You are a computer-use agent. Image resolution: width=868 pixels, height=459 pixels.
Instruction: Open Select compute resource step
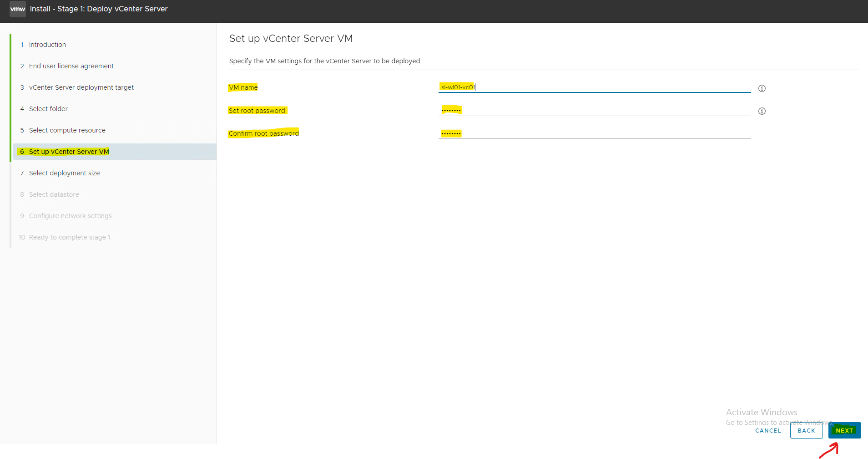pos(67,130)
